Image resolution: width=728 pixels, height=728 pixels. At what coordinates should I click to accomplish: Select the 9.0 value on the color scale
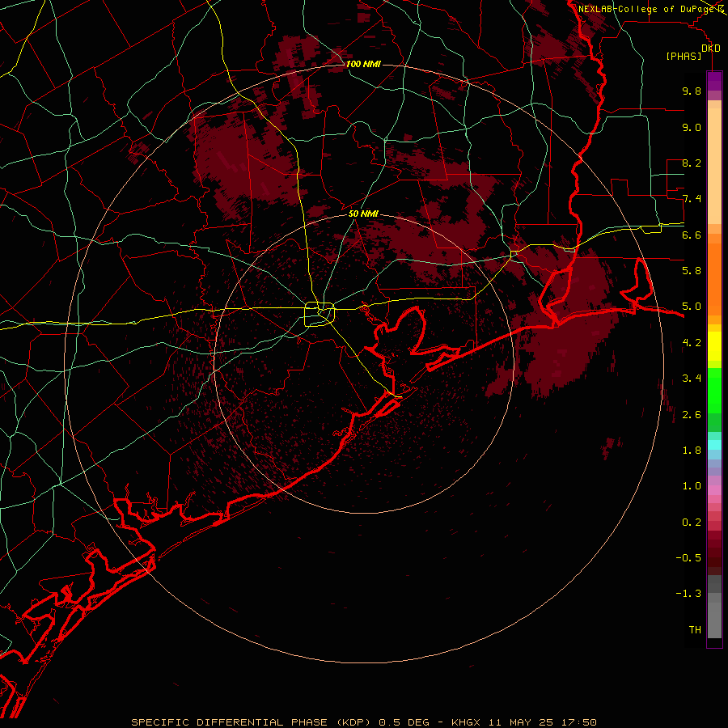[692, 127]
